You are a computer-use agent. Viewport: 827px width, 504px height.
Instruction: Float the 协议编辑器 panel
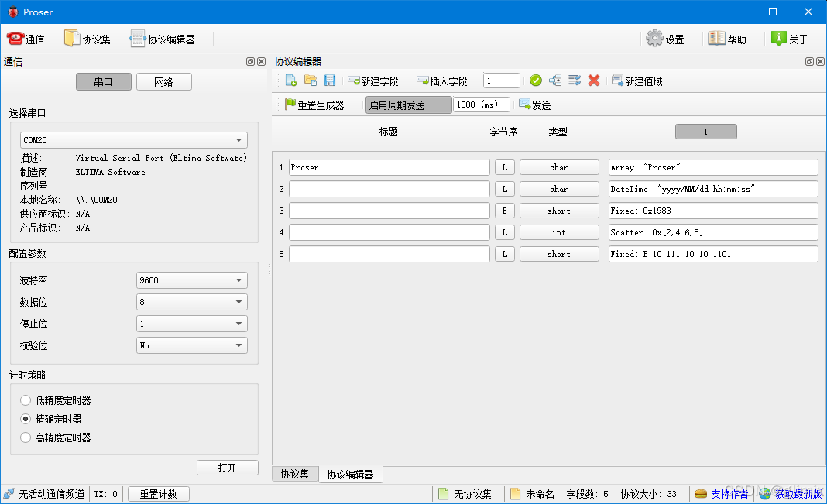[x=810, y=62]
